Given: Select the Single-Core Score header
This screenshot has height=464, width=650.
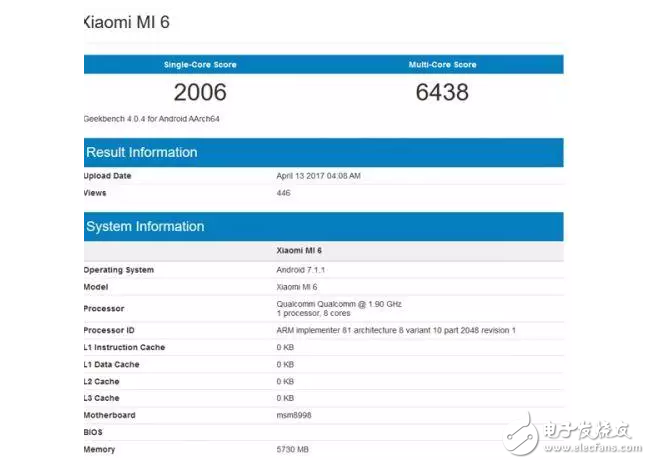Looking at the screenshot, I should click(200, 65).
